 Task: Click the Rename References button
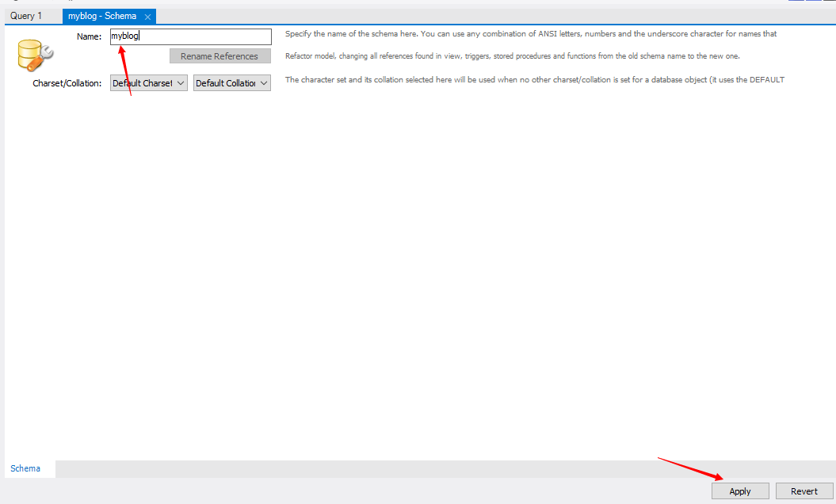219,56
